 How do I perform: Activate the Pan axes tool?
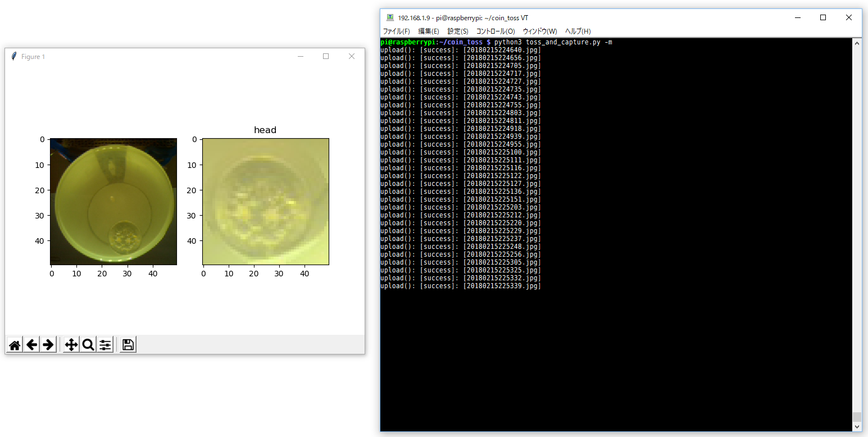point(71,345)
